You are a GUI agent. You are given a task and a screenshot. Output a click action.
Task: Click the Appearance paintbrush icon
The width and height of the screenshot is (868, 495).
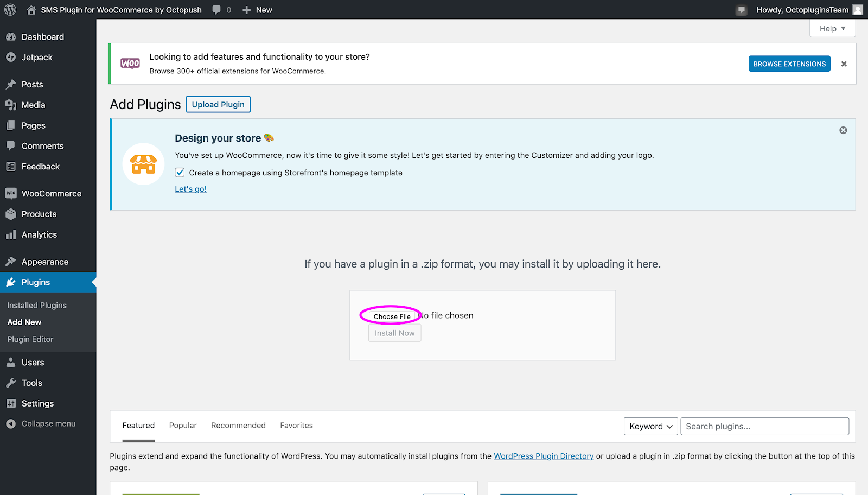coord(11,262)
